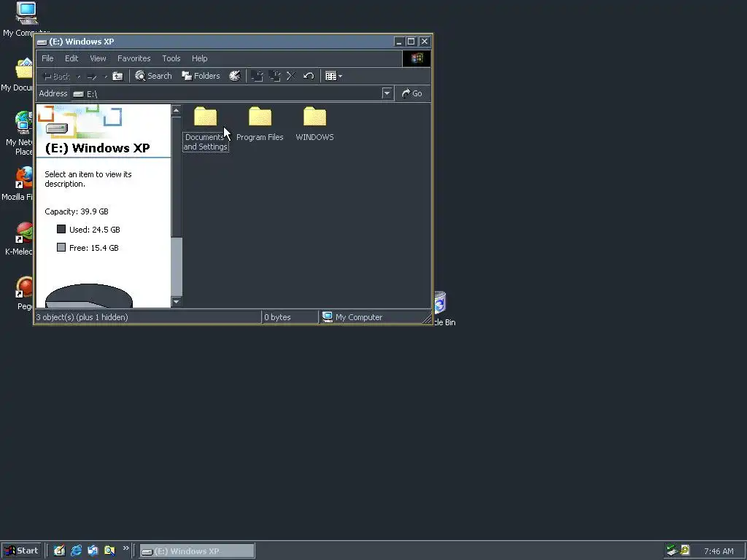The width and height of the screenshot is (747, 560).
Task: Click the left pane scroll-up arrow
Action: tap(177, 111)
